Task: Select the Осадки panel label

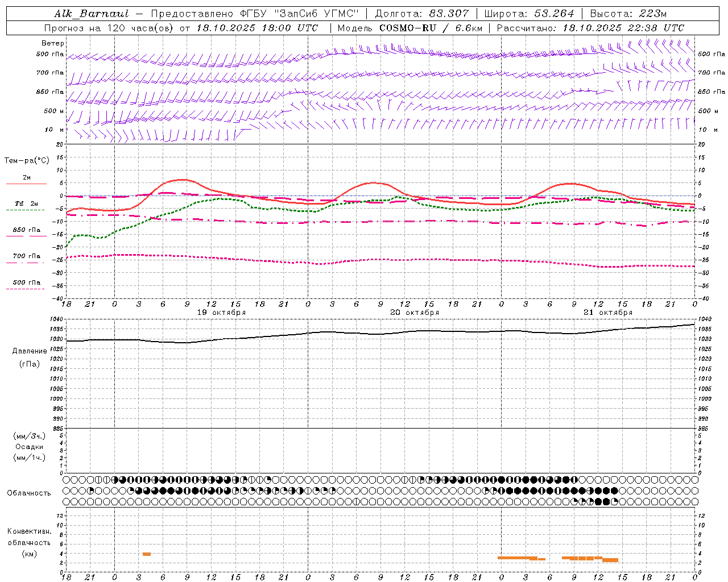Action: [x=30, y=447]
